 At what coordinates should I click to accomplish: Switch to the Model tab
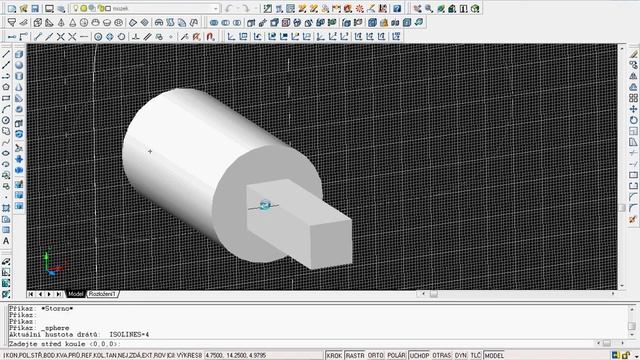pyautogui.click(x=76, y=294)
